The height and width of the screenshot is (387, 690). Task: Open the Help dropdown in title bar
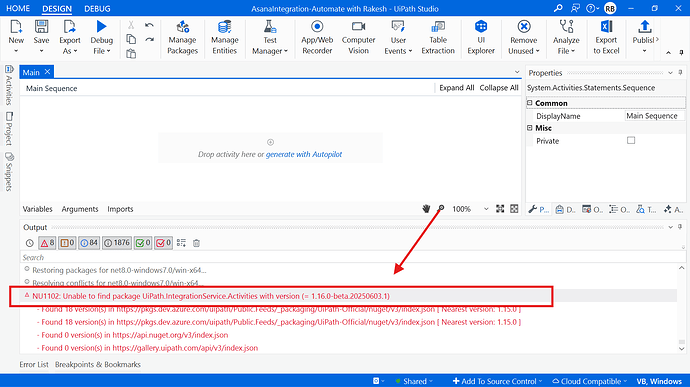(592, 8)
